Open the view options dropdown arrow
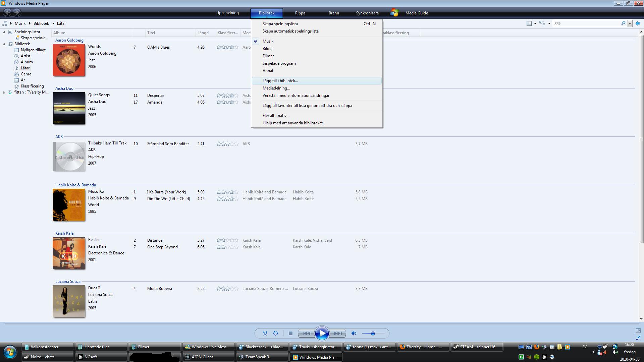The image size is (644, 362). pyautogui.click(x=549, y=23)
